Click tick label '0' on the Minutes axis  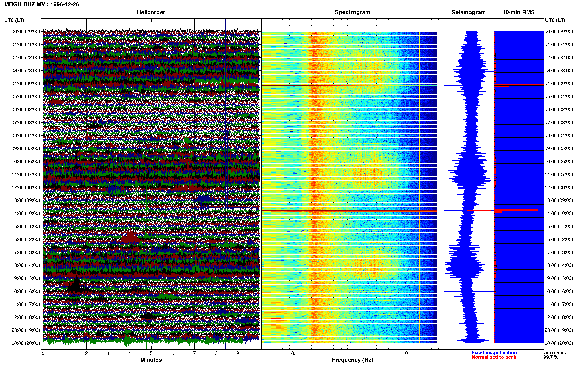coord(43,353)
